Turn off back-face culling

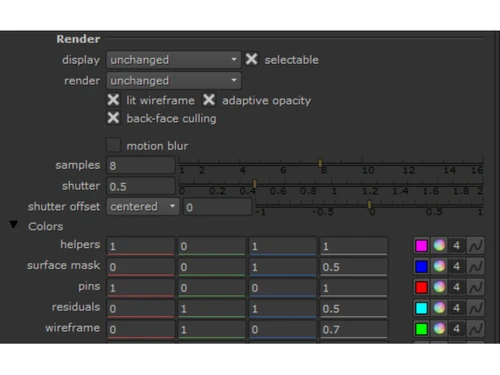click(x=113, y=118)
